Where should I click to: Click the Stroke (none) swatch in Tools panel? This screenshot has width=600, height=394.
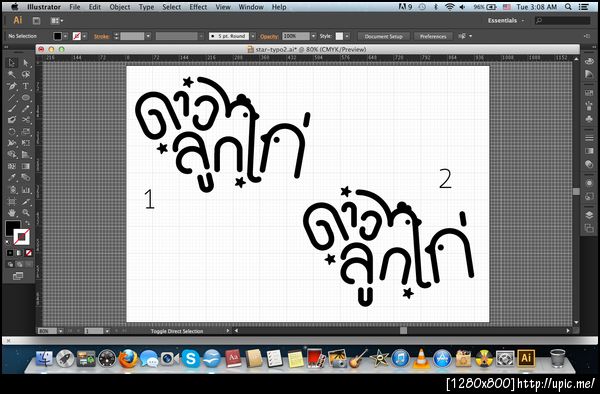coord(22,237)
